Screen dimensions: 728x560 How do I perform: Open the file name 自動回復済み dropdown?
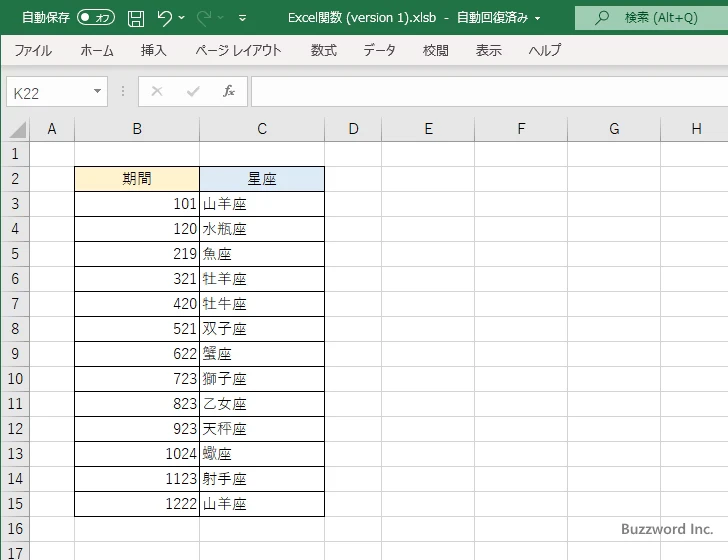click(538, 19)
